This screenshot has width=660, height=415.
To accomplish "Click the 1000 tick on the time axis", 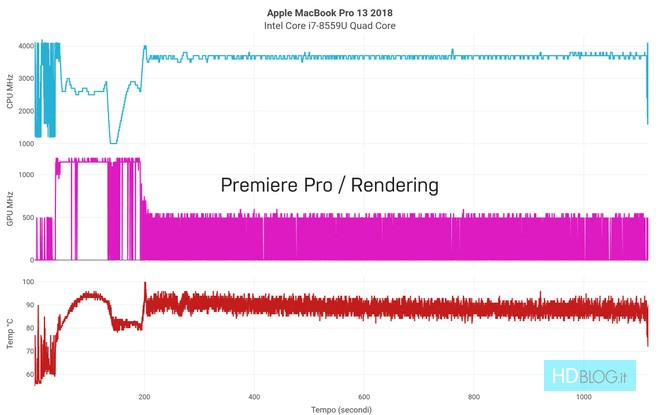I will click(582, 394).
